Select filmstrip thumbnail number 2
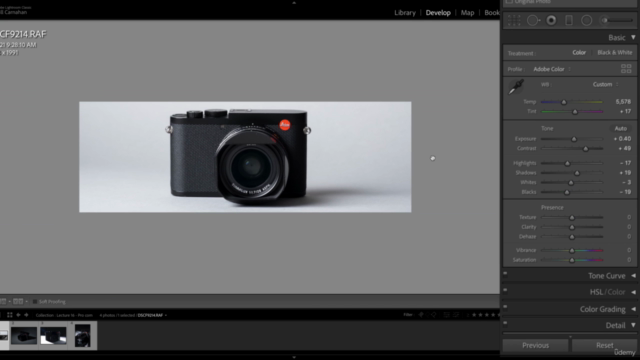The height and width of the screenshot is (360, 640). pos(24,336)
